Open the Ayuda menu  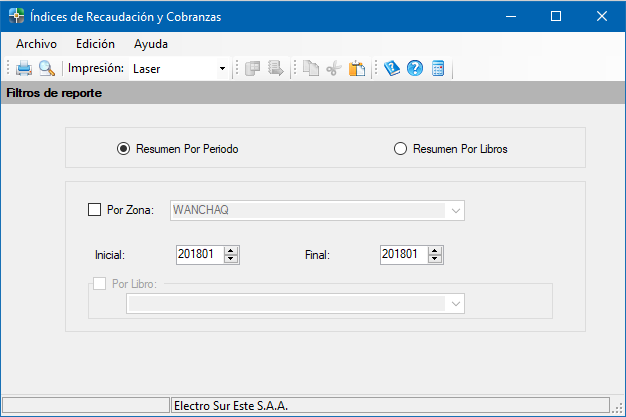pos(151,44)
